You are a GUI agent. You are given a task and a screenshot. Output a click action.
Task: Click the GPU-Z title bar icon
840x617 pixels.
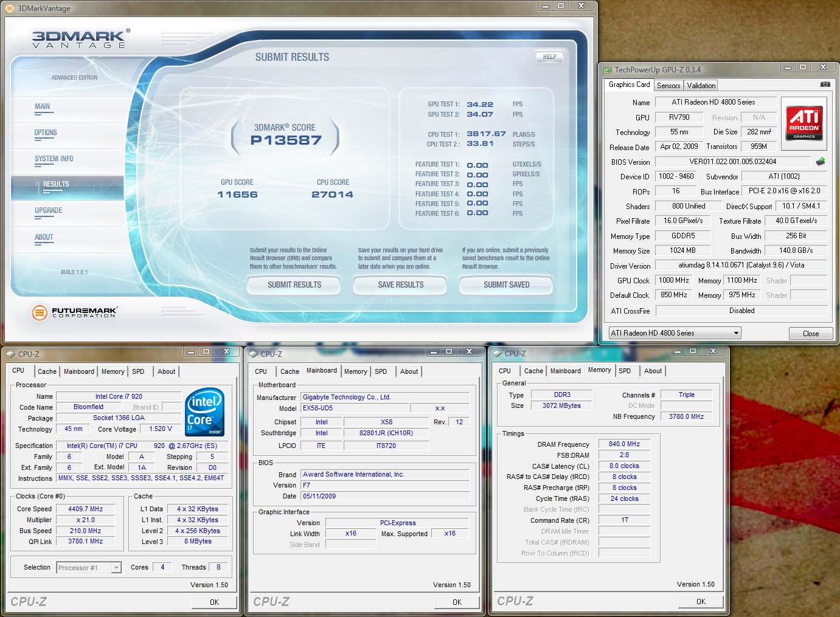pyautogui.click(x=607, y=69)
